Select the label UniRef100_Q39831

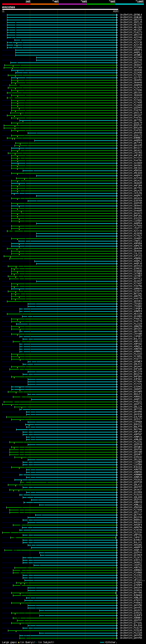pos(131,268)
